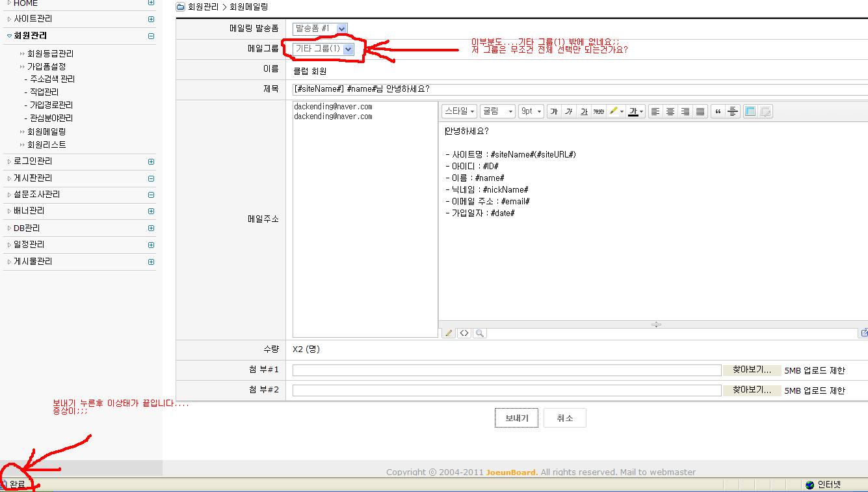Click the folder icon next to 회원관리 breadcrumb
Image resolution: width=868 pixels, height=492 pixels.
(181, 7)
